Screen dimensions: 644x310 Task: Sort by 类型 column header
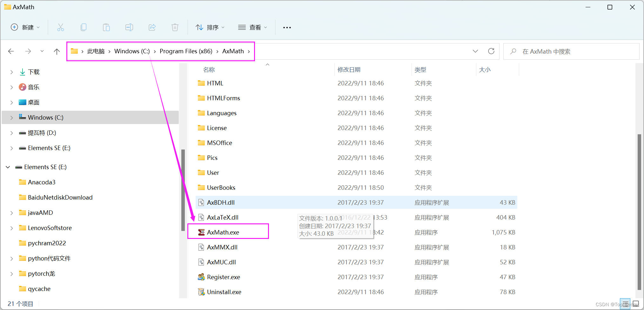pos(420,69)
